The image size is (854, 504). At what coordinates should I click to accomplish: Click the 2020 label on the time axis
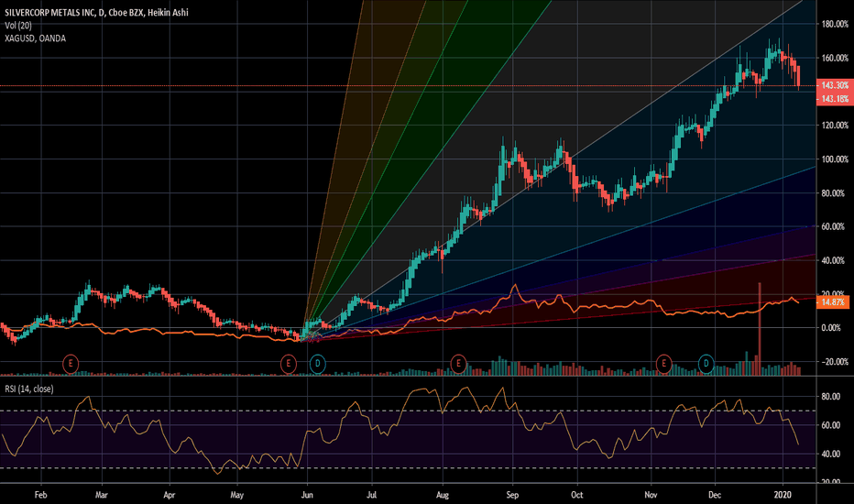(783, 495)
